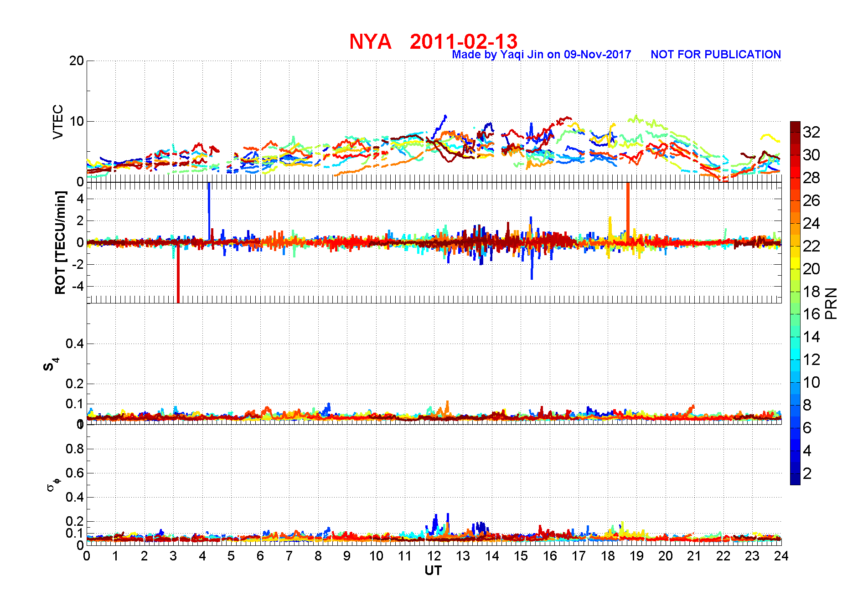Pick the yellow PRN 20 colorbar segment
Image resolution: width=868 pixels, height=606 pixels.
click(795, 263)
